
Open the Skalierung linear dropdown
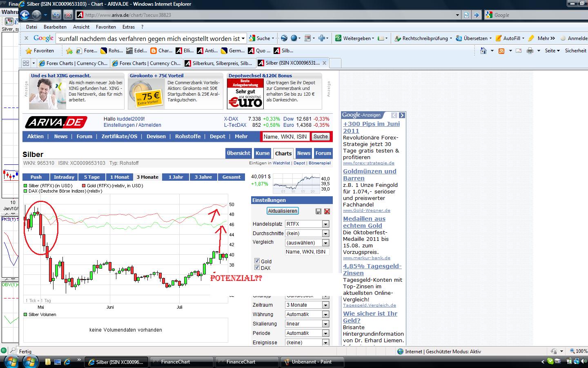click(325, 324)
